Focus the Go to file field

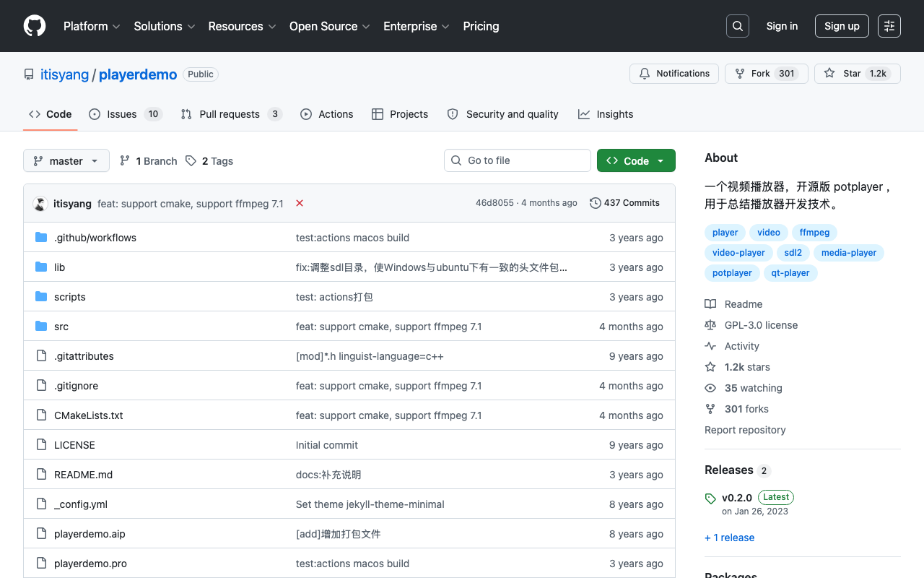[518, 160]
